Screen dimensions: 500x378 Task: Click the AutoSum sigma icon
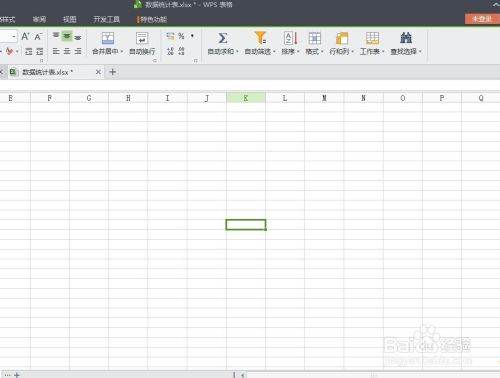click(x=223, y=38)
